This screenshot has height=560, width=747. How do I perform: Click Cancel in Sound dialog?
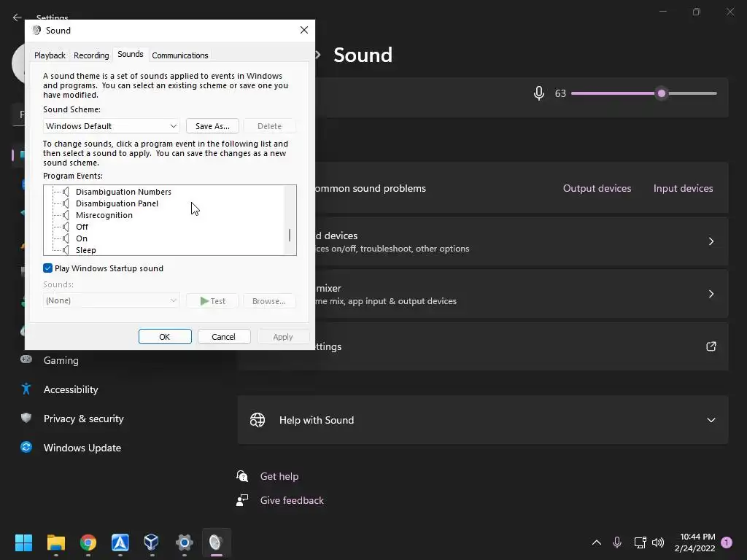(x=223, y=337)
